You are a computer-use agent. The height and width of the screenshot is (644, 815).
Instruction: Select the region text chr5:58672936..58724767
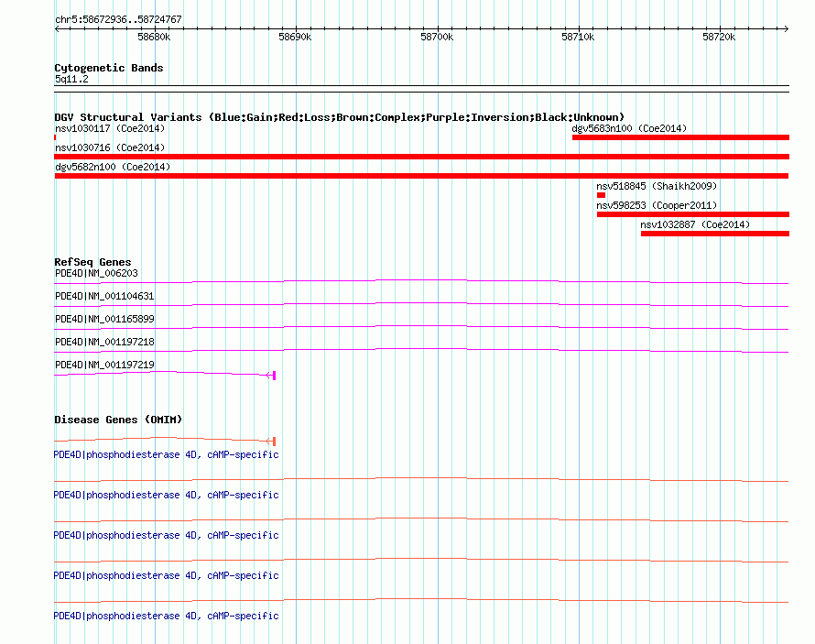point(118,20)
